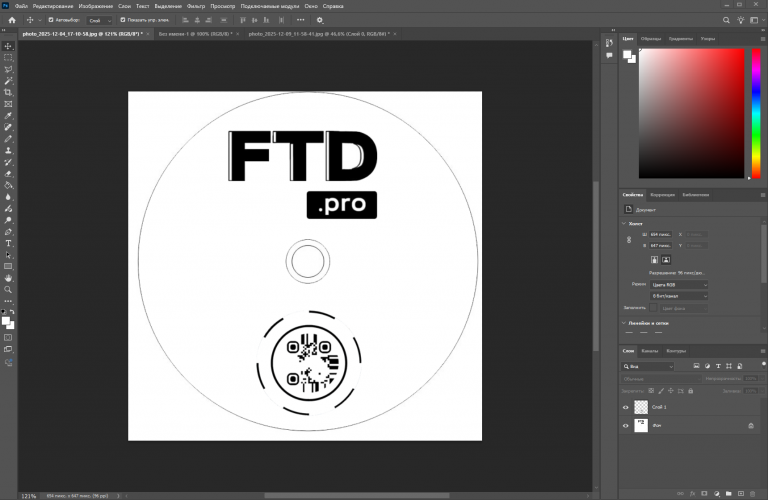Select the Pen tool
Screen dimensions: 768x500
click(8, 232)
